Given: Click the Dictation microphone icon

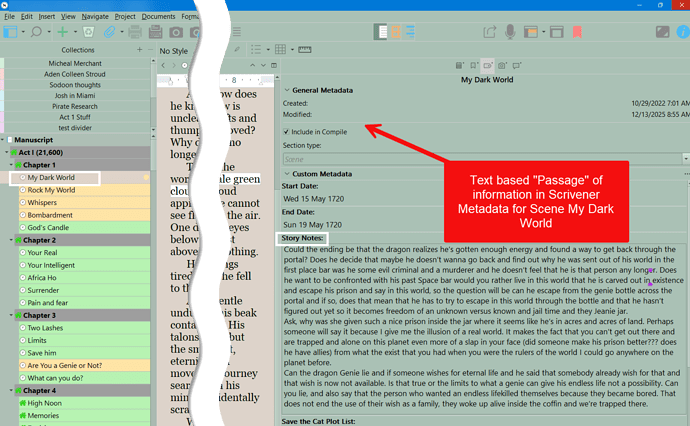Looking at the screenshot, I should [511, 32].
